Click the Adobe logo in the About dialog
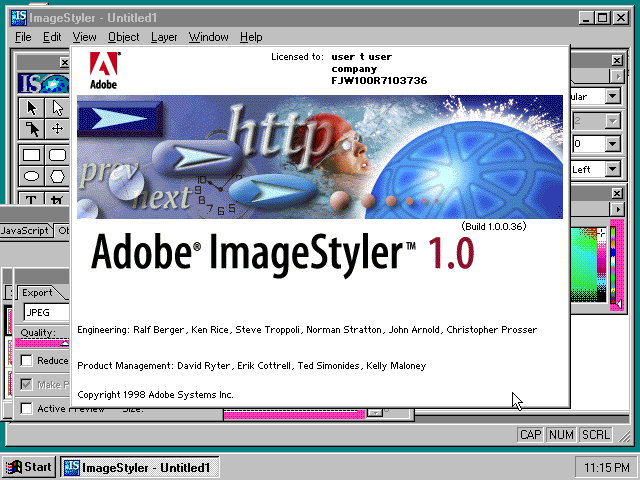Image resolution: width=640 pixels, height=480 pixels. tap(104, 70)
